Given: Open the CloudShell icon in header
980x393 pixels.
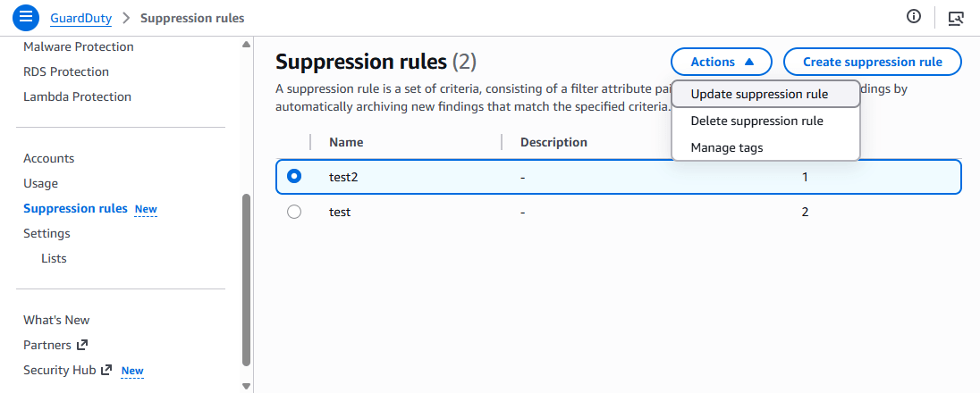Looking at the screenshot, I should click(x=956, y=17).
